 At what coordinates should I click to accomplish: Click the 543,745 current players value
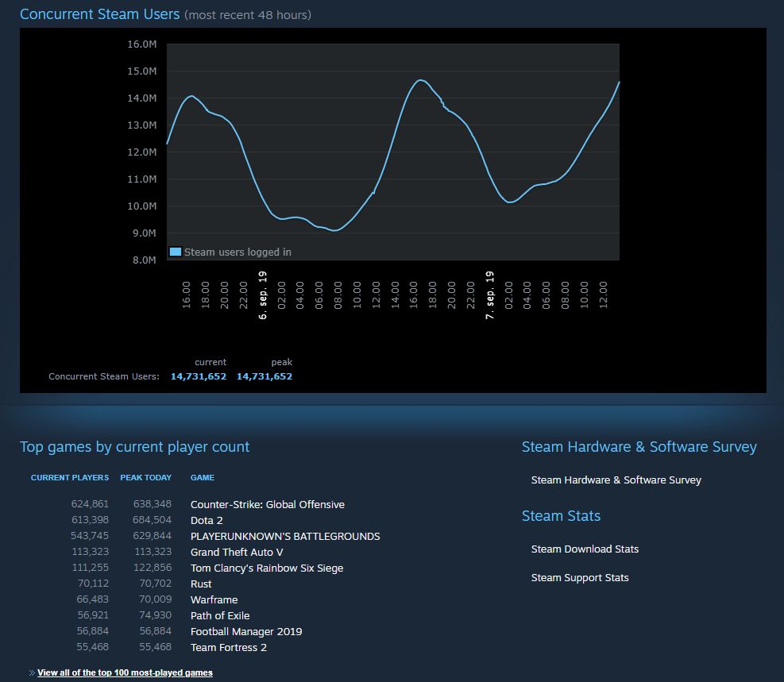click(90, 536)
